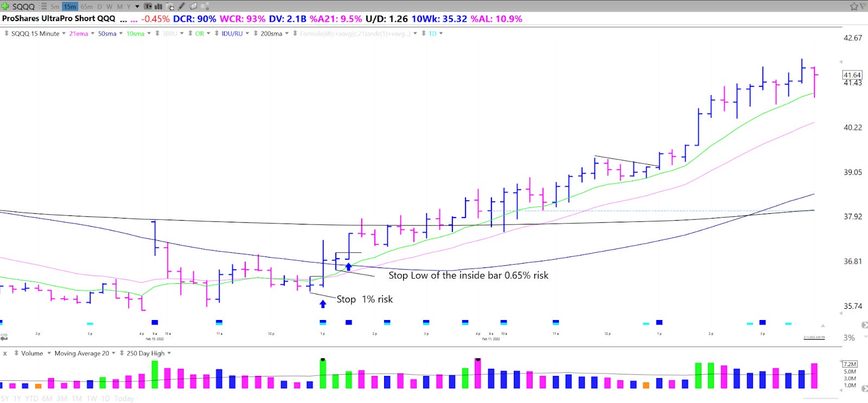Select the 15m timeframe tab
The image size is (868, 403).
click(x=70, y=7)
